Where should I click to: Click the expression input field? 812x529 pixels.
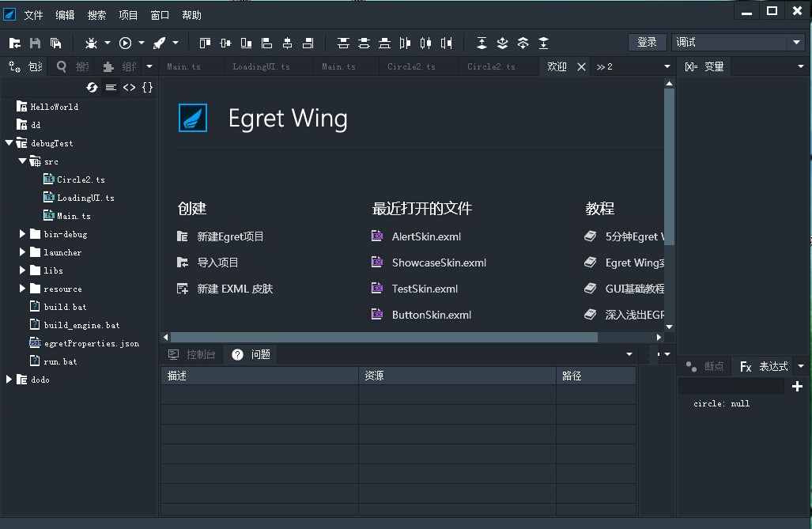coord(731,386)
